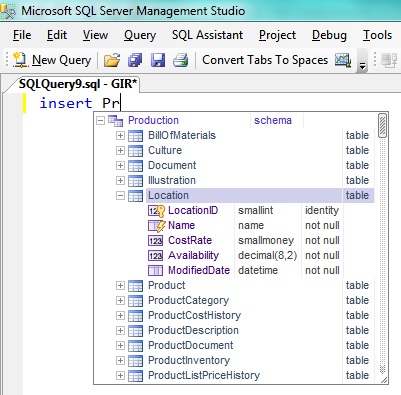Expand the ProductInventory table node
The height and width of the screenshot is (395, 401).
tap(120, 360)
